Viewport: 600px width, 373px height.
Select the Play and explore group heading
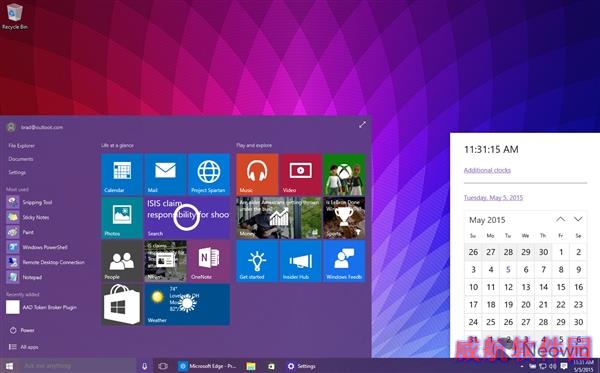point(254,145)
